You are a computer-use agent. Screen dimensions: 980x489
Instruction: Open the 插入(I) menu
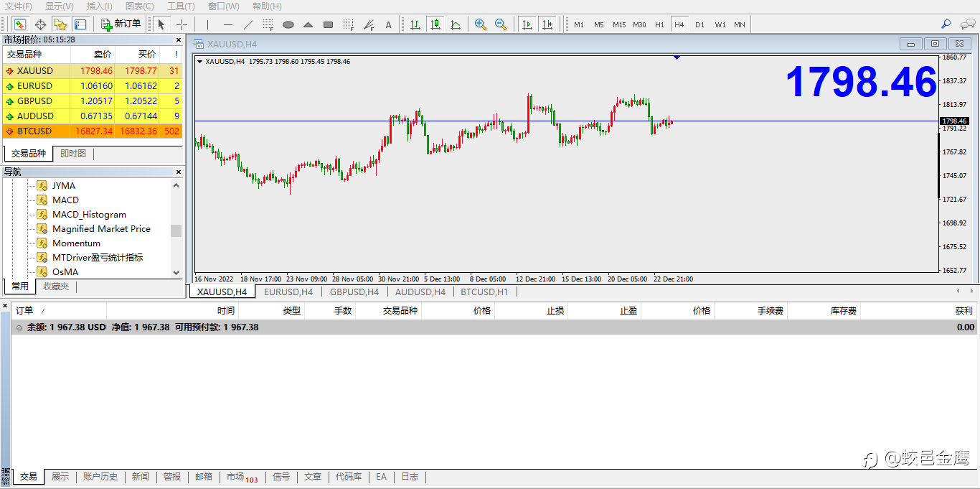[100, 6]
